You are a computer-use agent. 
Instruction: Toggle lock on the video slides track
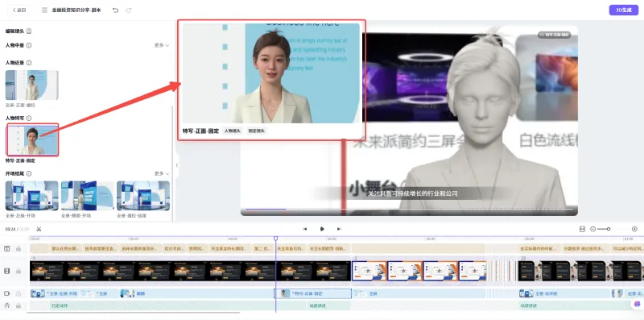coord(18,271)
